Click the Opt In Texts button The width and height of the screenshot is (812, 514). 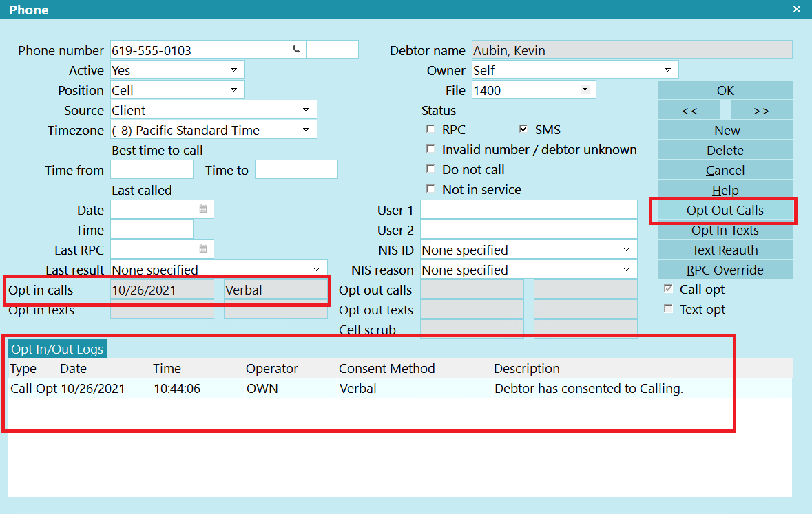click(x=725, y=231)
